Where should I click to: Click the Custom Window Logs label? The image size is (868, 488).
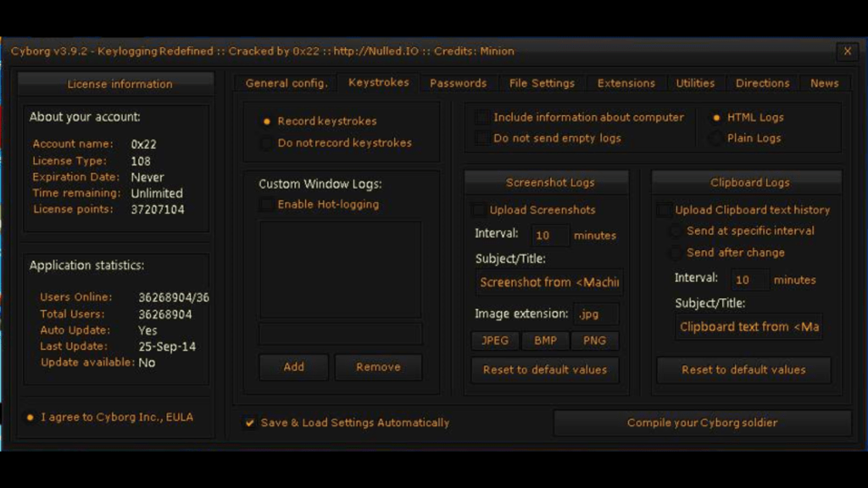point(320,184)
